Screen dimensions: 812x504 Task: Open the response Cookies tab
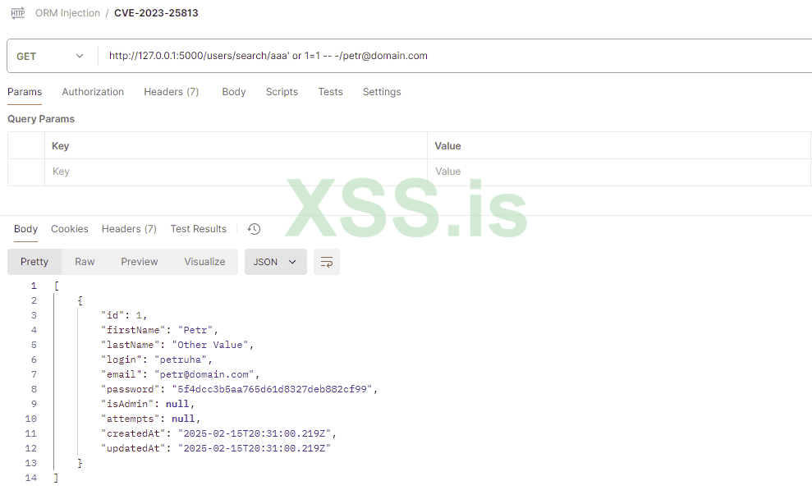[x=70, y=229]
